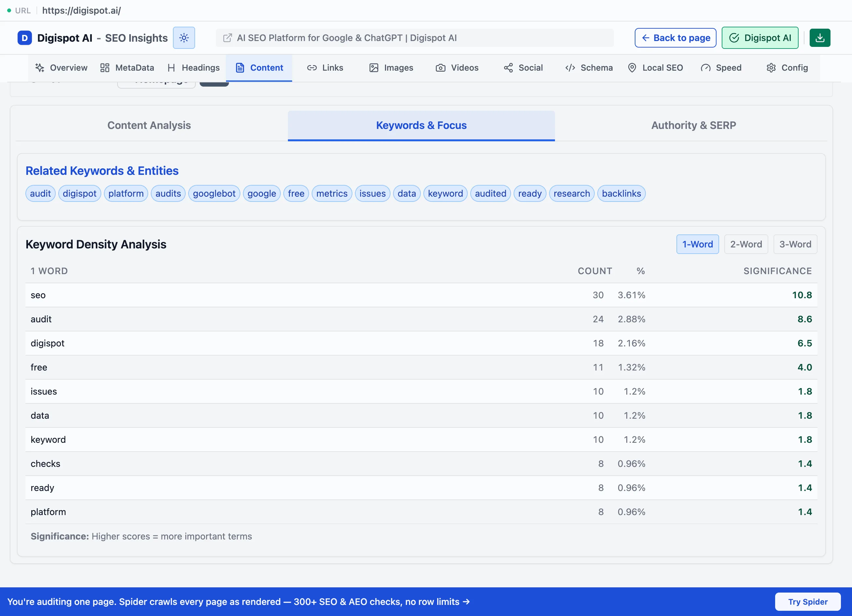Select the 2-Word density toggle
The height and width of the screenshot is (616, 852).
[x=746, y=245]
